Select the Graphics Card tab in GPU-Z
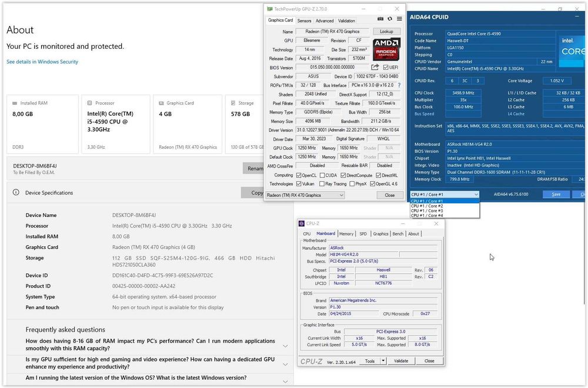The image size is (588, 388). point(280,20)
